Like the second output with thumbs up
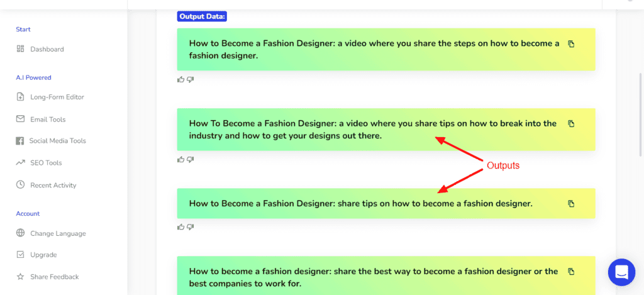 tap(181, 160)
